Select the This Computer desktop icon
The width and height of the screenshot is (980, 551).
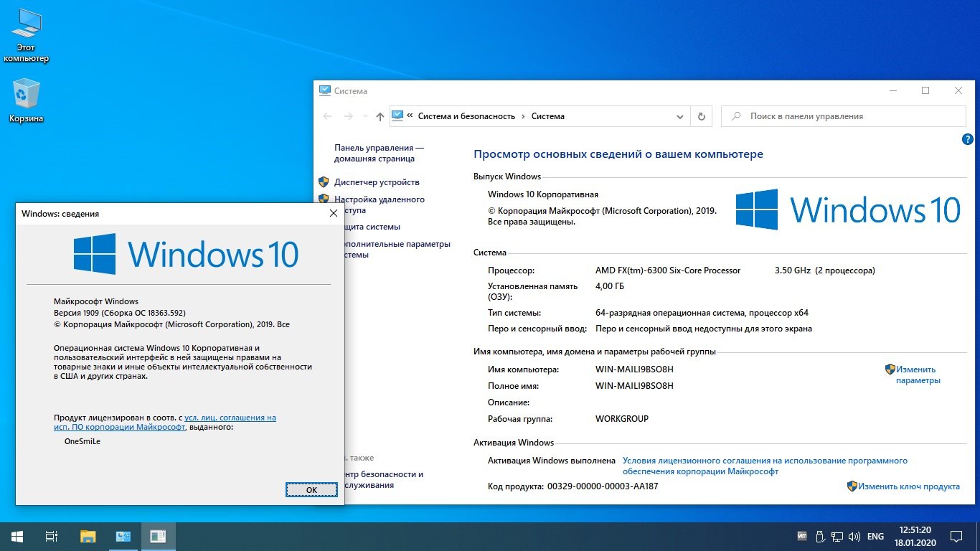pyautogui.click(x=27, y=35)
